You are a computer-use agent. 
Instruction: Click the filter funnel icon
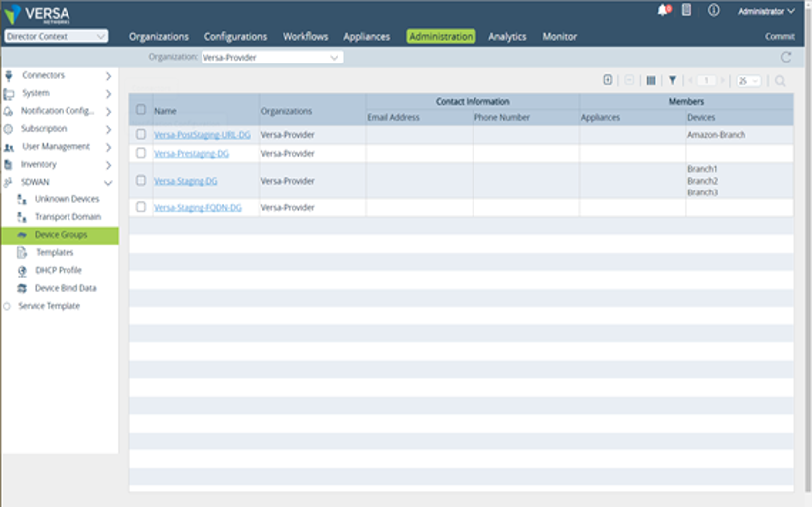(x=672, y=80)
